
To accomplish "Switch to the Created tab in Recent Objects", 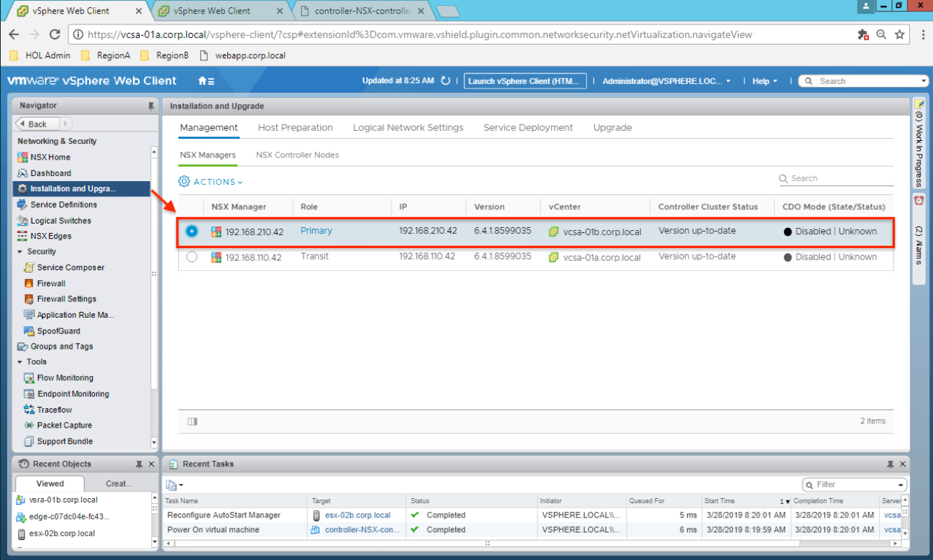I will [119, 484].
